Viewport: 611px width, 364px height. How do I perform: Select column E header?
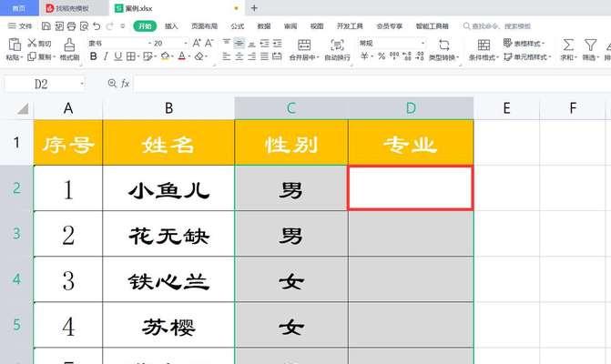pyautogui.click(x=506, y=108)
